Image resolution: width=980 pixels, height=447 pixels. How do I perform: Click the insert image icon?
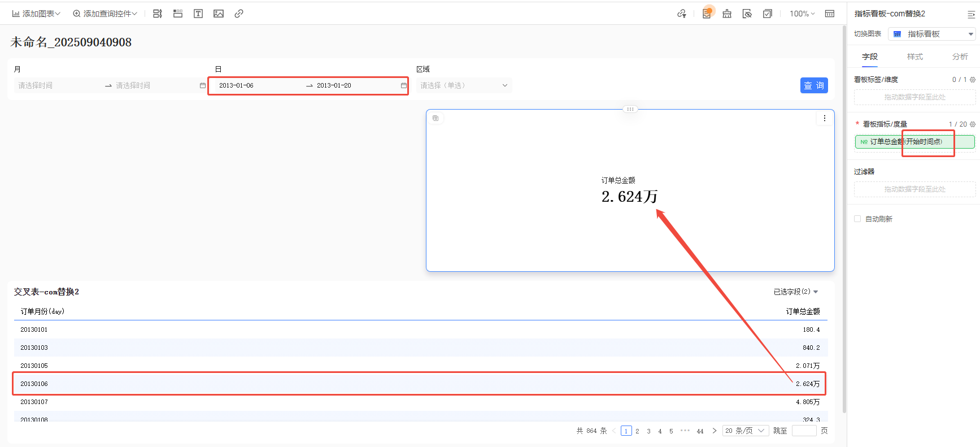point(219,14)
